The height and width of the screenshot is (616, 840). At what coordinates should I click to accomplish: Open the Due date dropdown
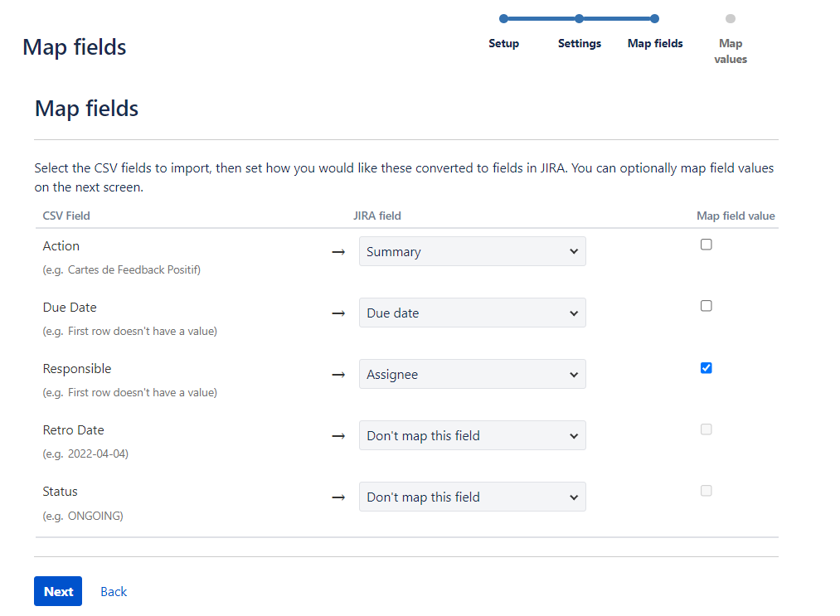(x=472, y=313)
